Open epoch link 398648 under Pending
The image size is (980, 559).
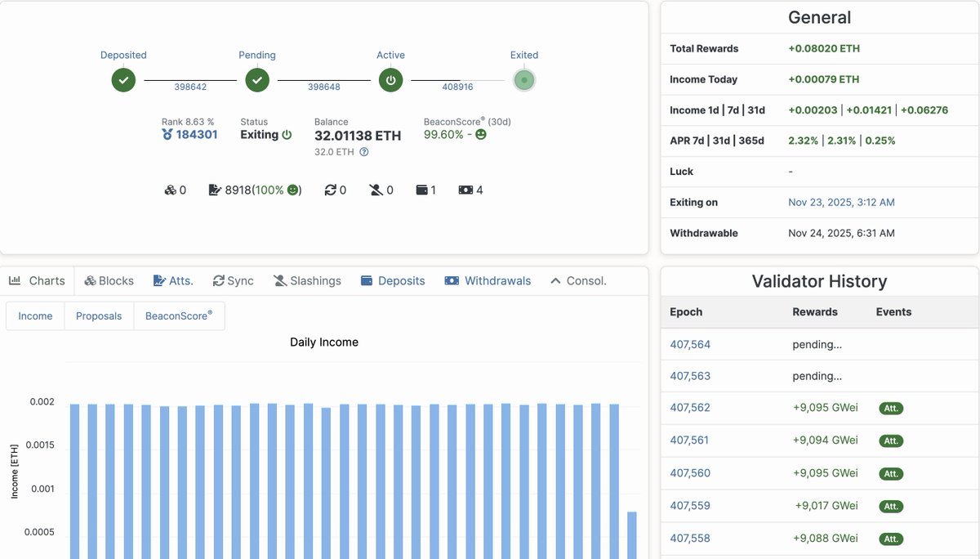pos(324,87)
